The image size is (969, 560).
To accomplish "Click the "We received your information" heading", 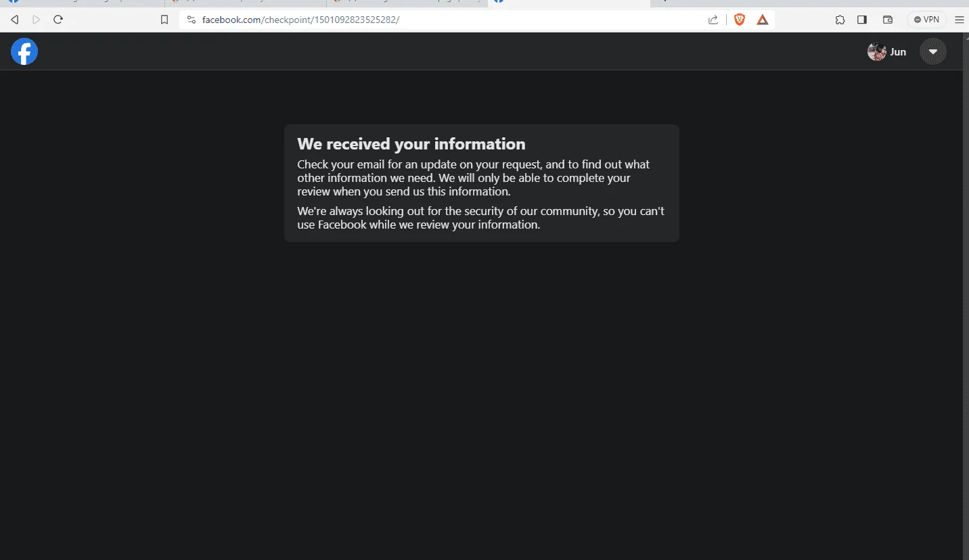I will tap(411, 144).
